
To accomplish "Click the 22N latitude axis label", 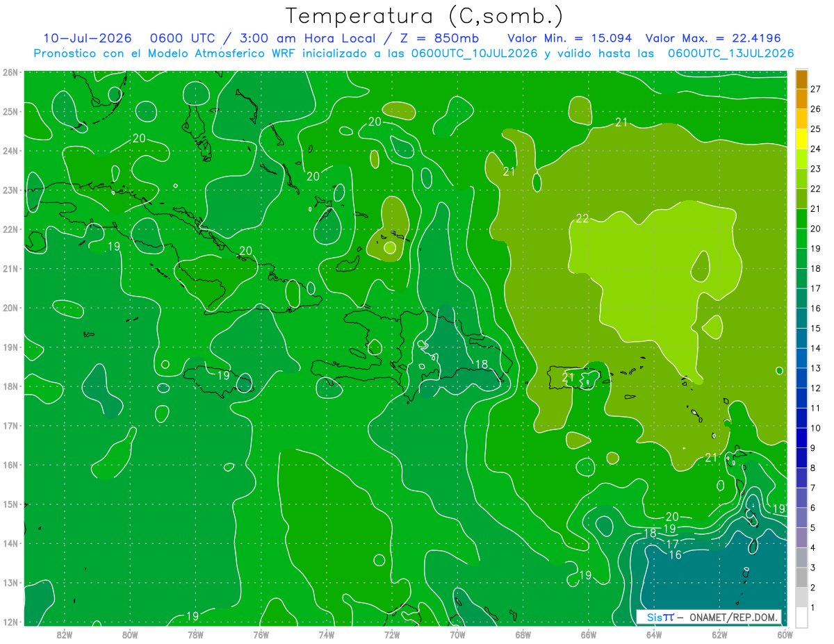I will point(10,229).
